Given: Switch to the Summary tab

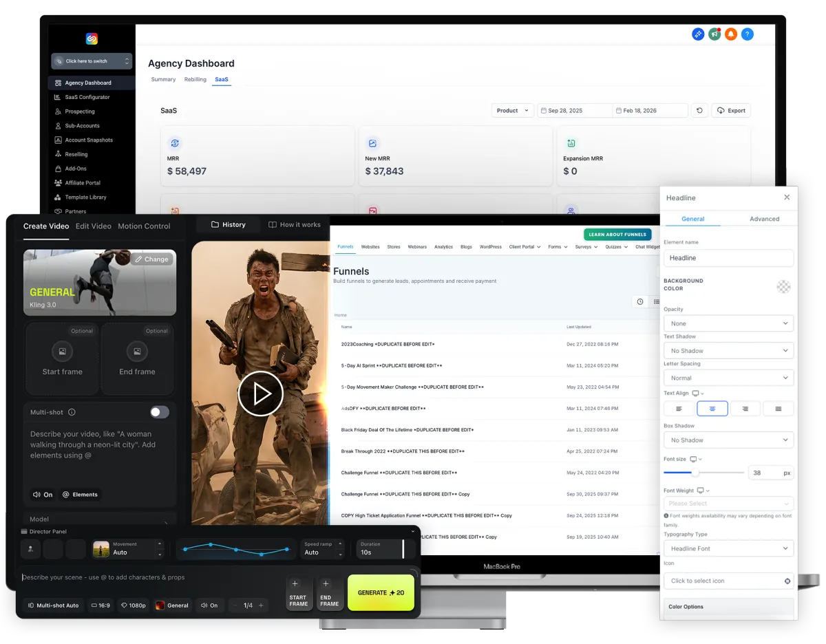Looking at the screenshot, I should [x=163, y=80].
